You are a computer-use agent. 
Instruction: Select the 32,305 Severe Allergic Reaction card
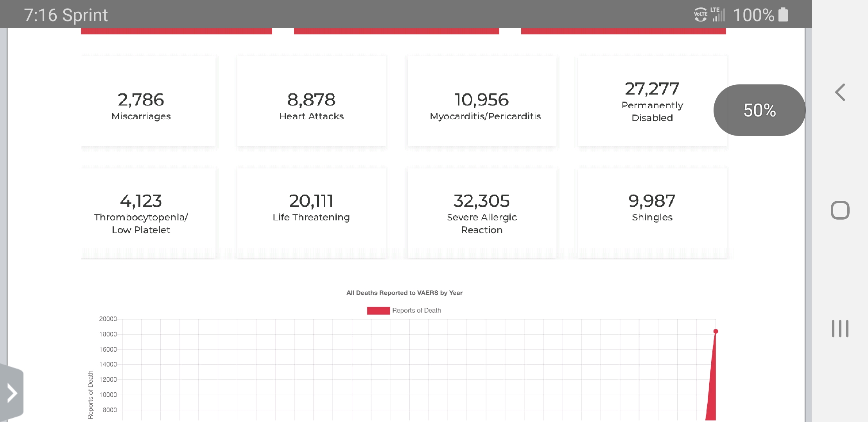[482, 213]
